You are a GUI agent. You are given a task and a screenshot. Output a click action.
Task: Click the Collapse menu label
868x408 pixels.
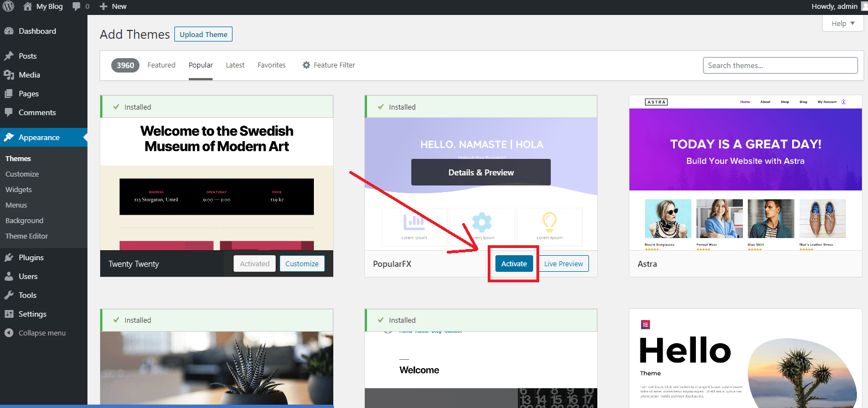click(x=42, y=333)
